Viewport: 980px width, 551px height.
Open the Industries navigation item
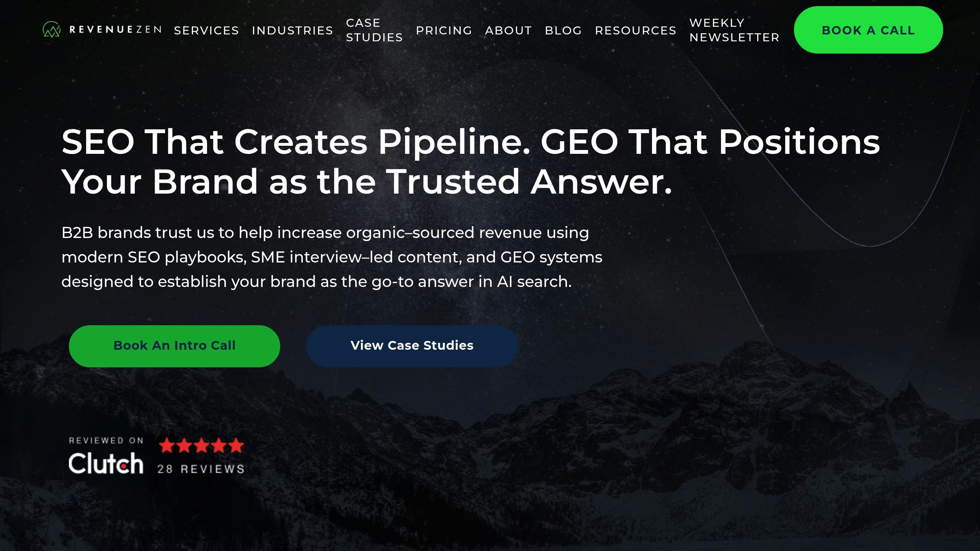click(292, 30)
